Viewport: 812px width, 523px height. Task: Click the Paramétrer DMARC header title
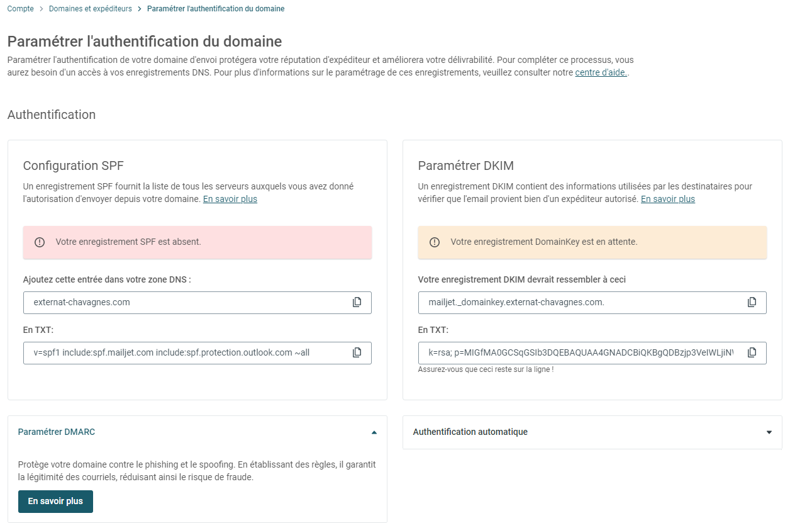[x=57, y=432]
